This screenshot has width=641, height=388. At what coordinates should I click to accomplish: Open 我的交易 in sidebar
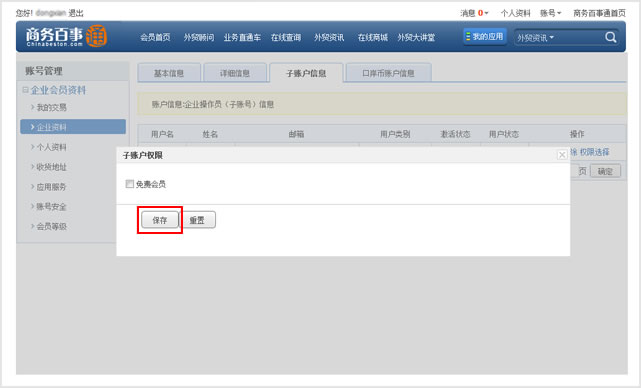52,108
